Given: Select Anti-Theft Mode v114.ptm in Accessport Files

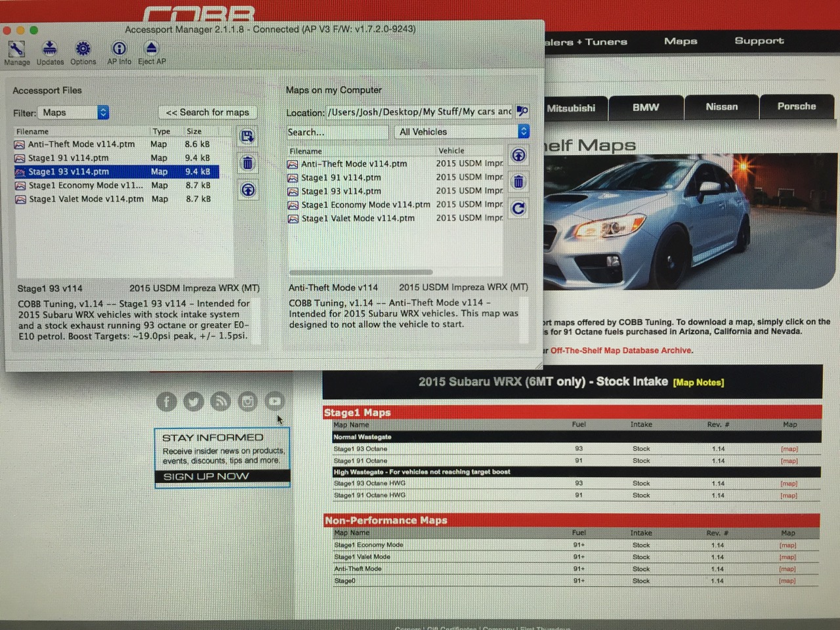Looking at the screenshot, I should tap(117, 144).
